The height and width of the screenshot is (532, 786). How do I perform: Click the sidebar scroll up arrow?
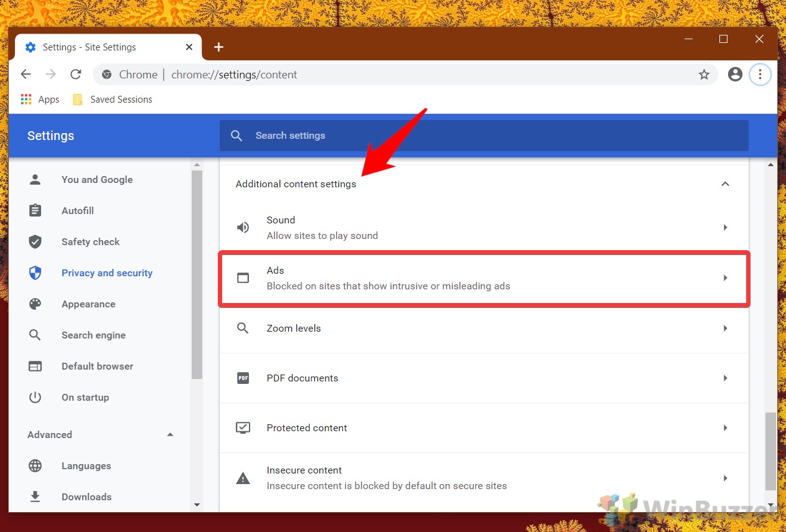[x=197, y=165]
